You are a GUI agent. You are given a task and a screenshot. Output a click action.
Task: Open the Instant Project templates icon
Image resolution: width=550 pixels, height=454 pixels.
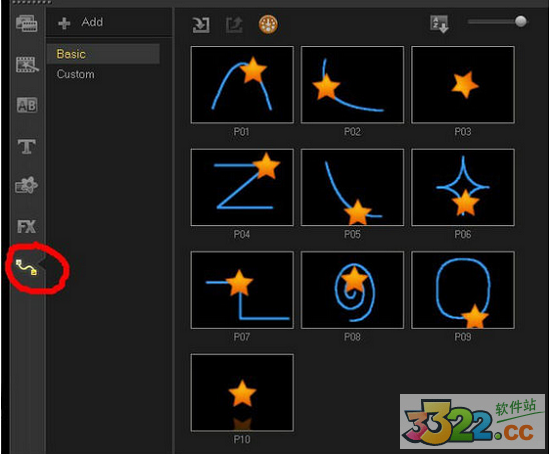click(x=27, y=65)
